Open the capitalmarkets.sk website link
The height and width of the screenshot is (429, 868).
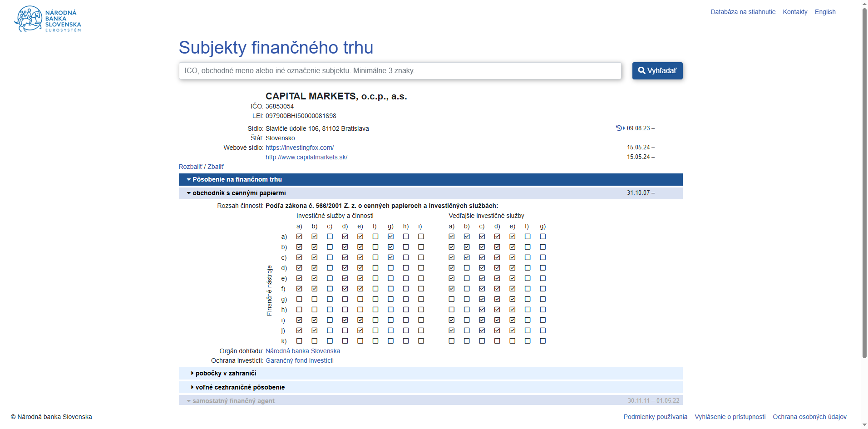[x=306, y=157]
